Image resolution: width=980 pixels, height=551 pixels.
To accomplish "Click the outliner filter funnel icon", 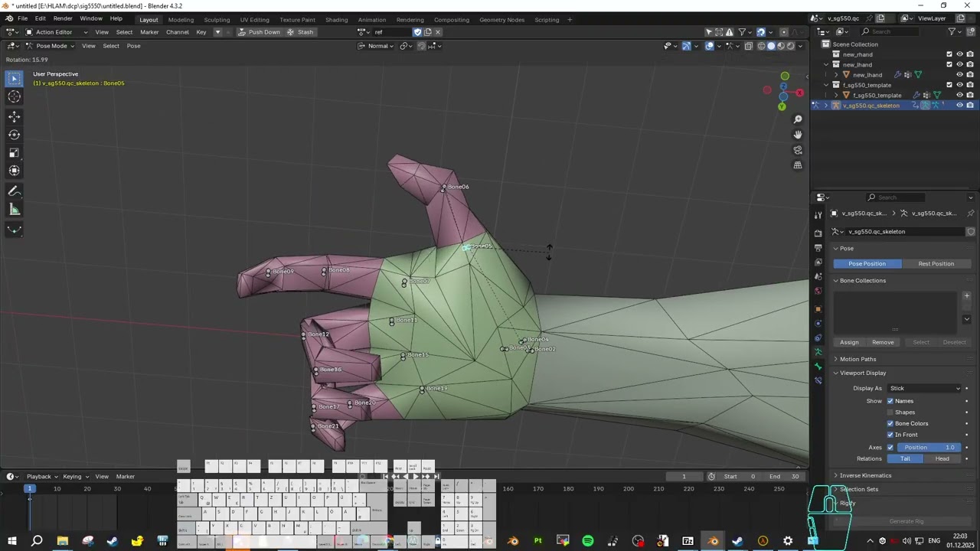I will tap(952, 31).
